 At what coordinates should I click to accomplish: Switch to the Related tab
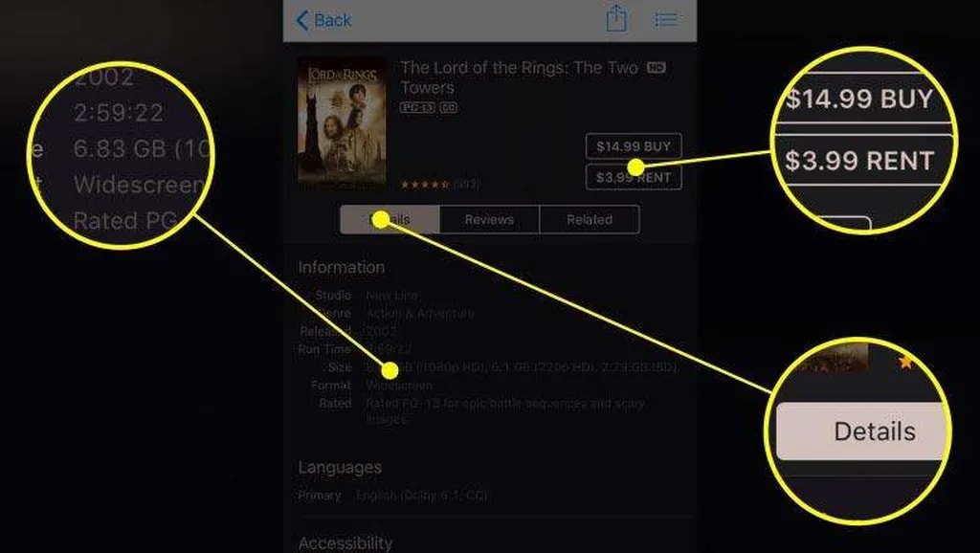(590, 219)
